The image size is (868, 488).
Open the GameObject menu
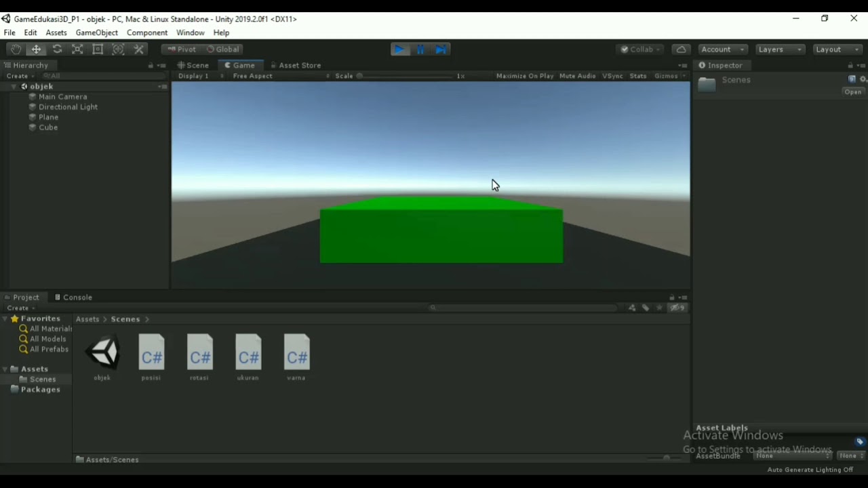pyautogui.click(x=96, y=33)
